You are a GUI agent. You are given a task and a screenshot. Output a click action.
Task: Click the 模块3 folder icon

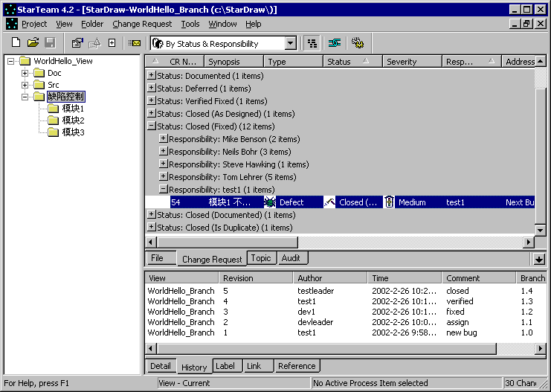[x=53, y=132]
